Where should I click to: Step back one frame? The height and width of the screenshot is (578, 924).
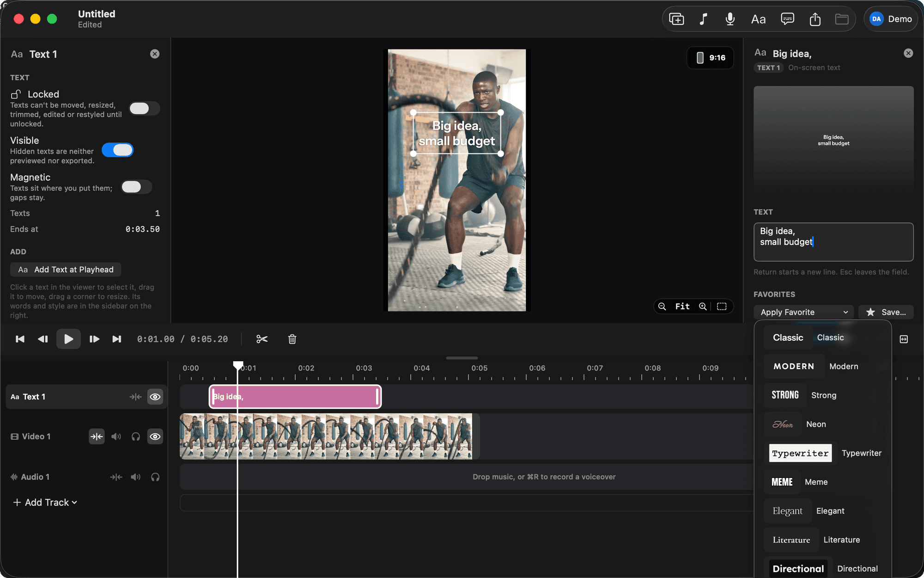tap(43, 339)
